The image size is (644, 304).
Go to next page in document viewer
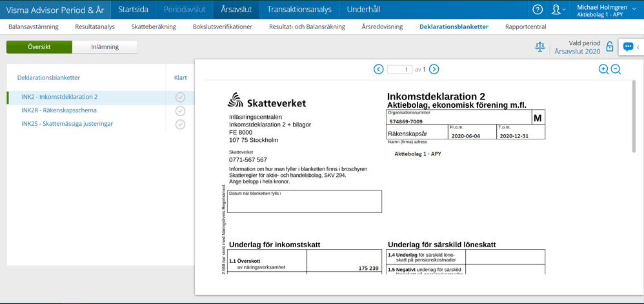[434, 69]
